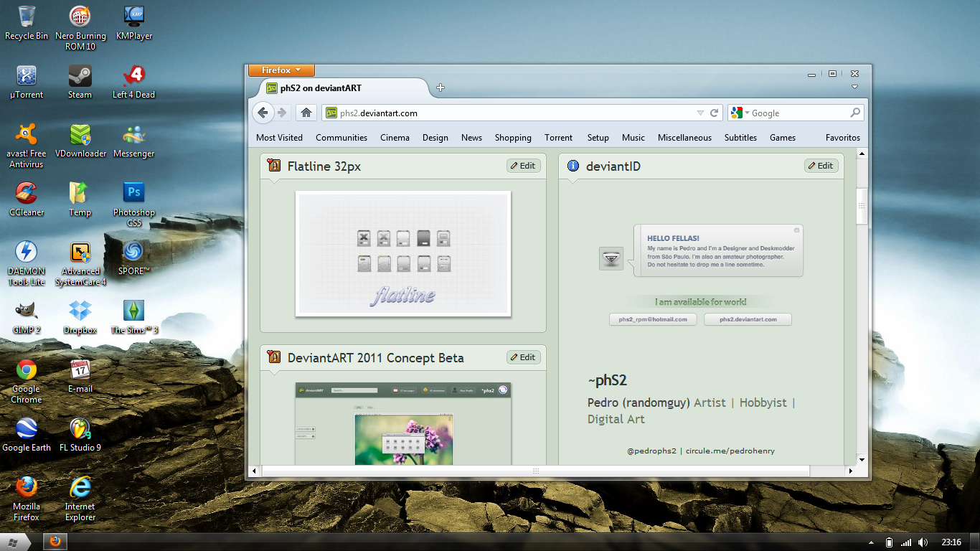Screen dimensions: 980x551
Task: Open Setup bookmarks folder
Action: pyautogui.click(x=598, y=138)
